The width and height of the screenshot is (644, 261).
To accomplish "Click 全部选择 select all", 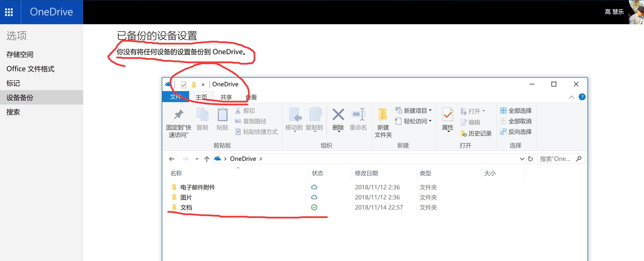I will (x=516, y=110).
